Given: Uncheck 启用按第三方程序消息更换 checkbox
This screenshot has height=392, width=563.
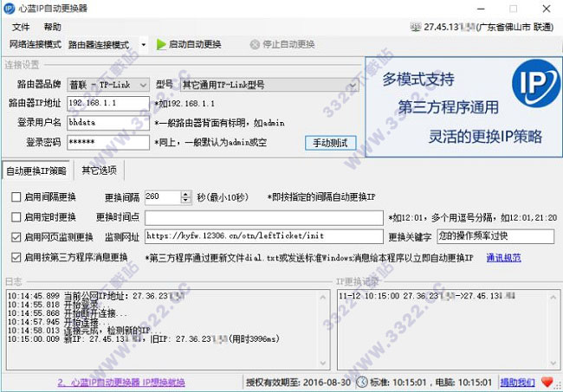Looking at the screenshot, I should pos(16,257).
